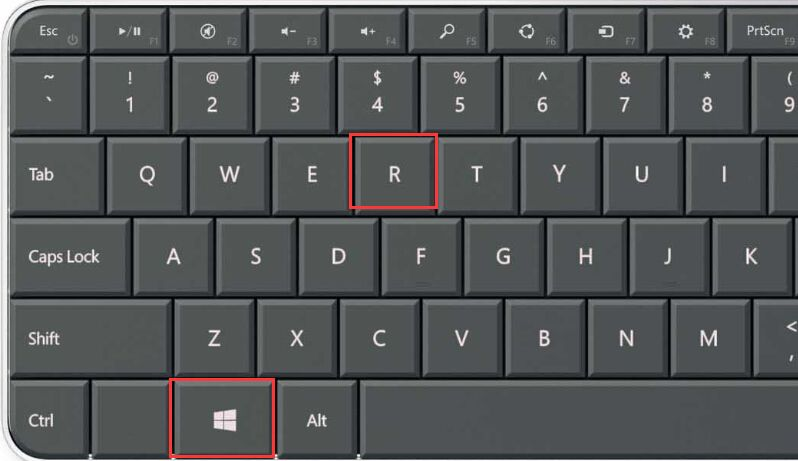Click the Alt key

[317, 418]
